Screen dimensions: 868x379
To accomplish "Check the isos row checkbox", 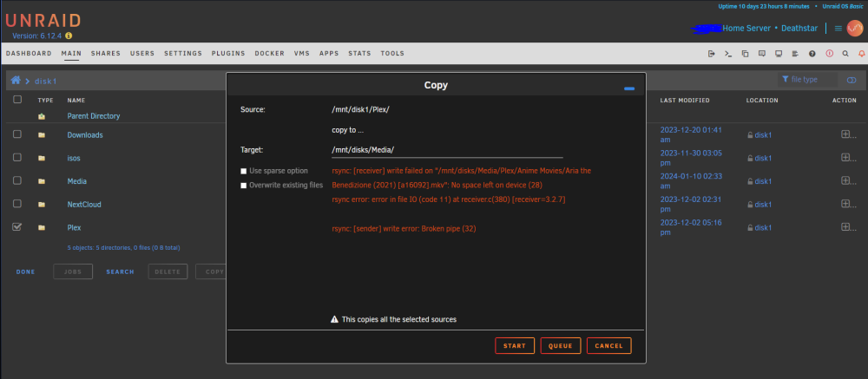I will pyautogui.click(x=17, y=158).
